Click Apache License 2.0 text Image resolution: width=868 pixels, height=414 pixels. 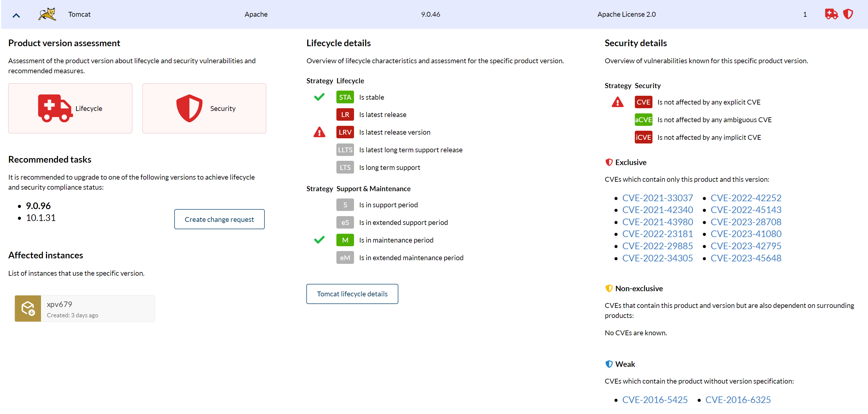coord(626,14)
